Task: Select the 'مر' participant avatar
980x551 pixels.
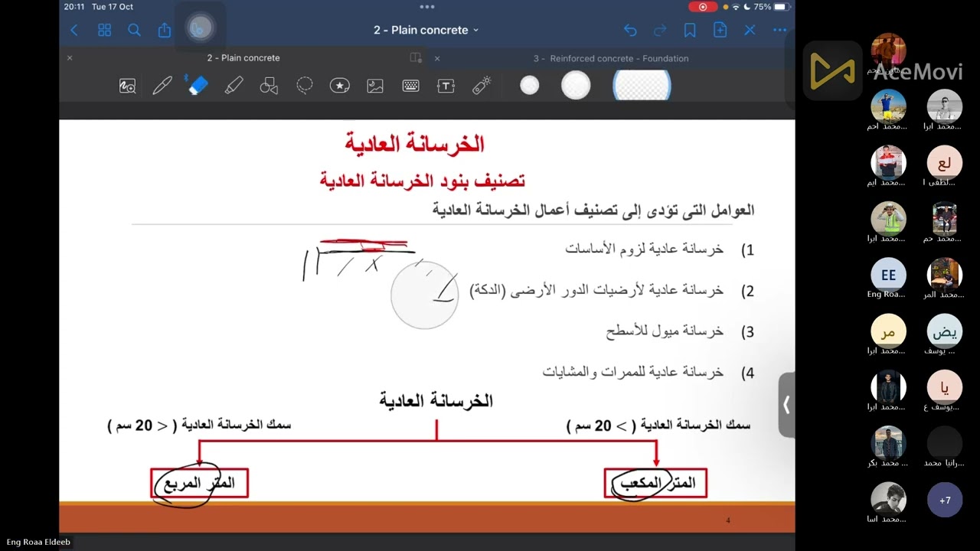Action: [x=888, y=331]
